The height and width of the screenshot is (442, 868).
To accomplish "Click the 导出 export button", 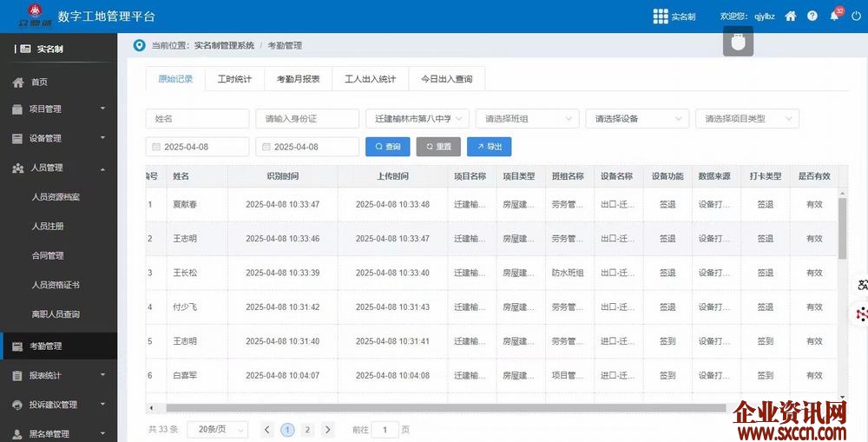I will point(490,147).
